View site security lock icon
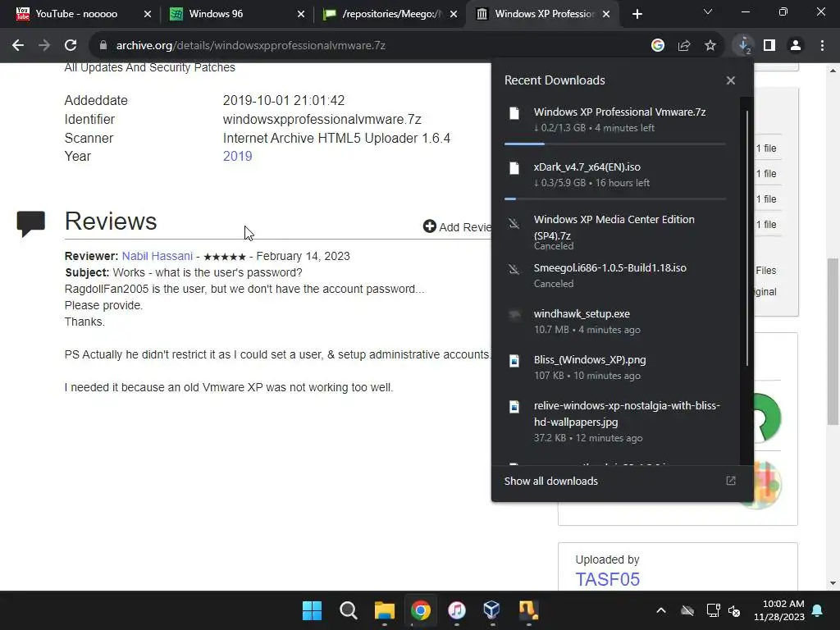This screenshot has width=840, height=630. point(103,46)
